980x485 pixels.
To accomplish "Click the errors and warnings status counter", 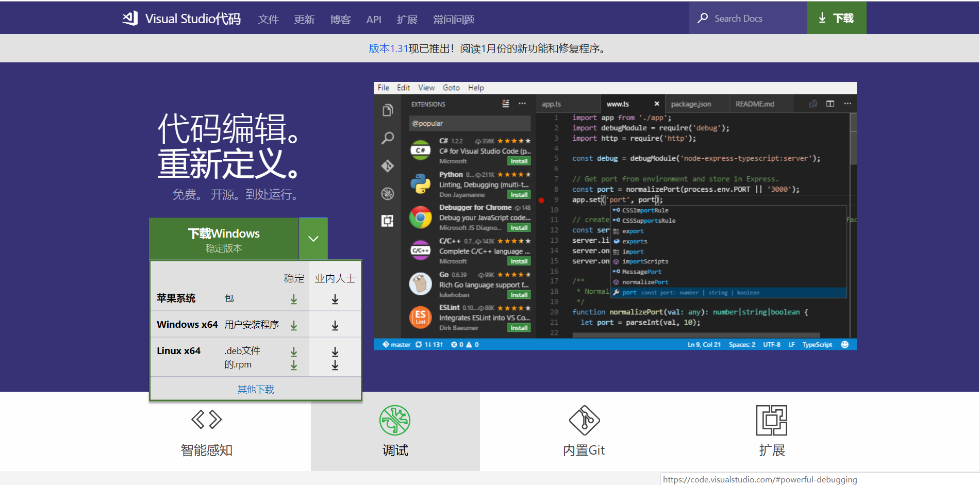I will point(464,344).
